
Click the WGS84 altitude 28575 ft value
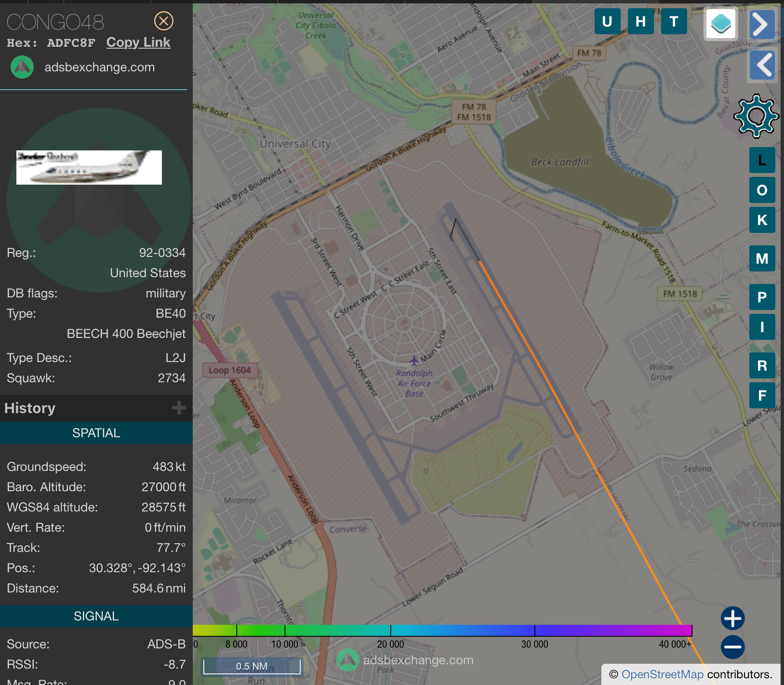[163, 507]
